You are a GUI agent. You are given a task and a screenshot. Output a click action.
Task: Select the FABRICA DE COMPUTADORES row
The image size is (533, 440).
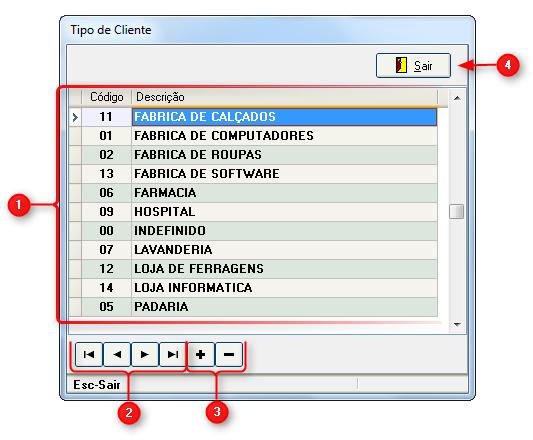click(253, 136)
